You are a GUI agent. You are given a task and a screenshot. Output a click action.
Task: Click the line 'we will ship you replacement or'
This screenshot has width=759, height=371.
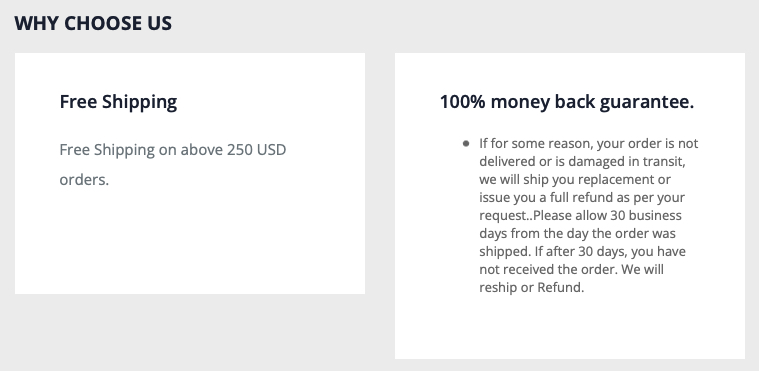click(x=575, y=179)
